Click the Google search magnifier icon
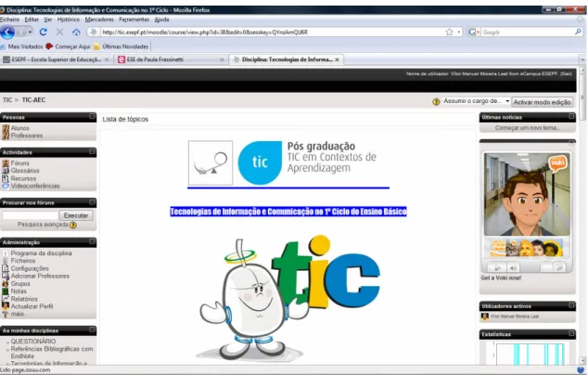The image size is (588, 375). click(578, 32)
